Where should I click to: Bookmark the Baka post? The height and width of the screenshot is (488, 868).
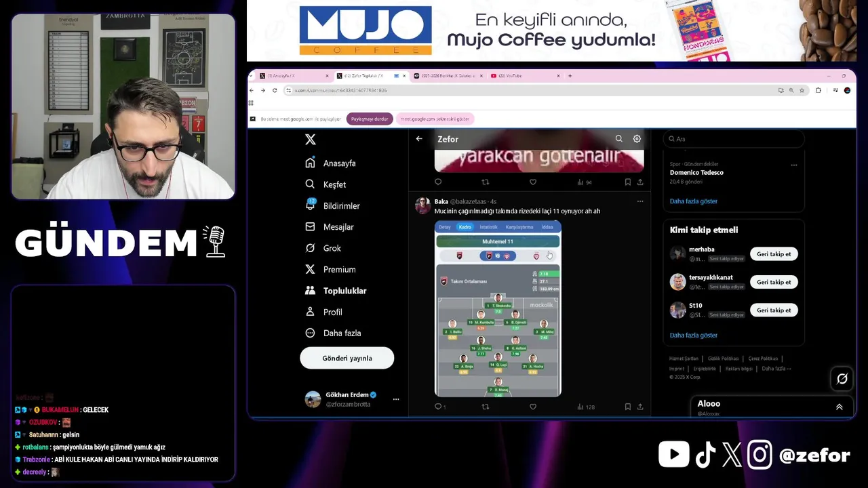click(x=628, y=407)
